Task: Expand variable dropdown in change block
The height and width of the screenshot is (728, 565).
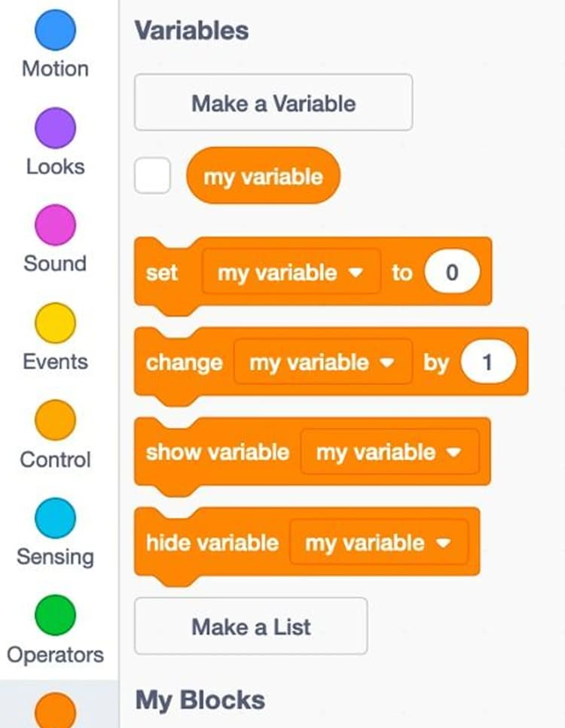Action: [323, 362]
